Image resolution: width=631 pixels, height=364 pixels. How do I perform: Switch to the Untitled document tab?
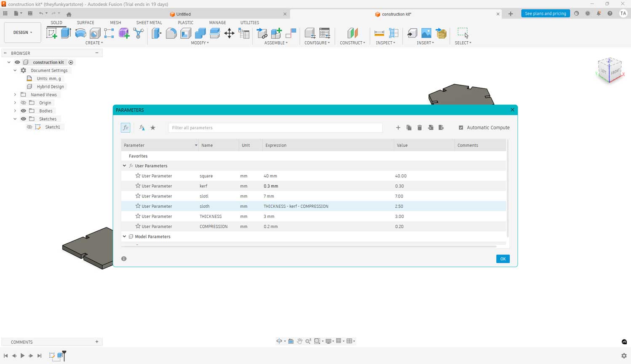pos(183,14)
